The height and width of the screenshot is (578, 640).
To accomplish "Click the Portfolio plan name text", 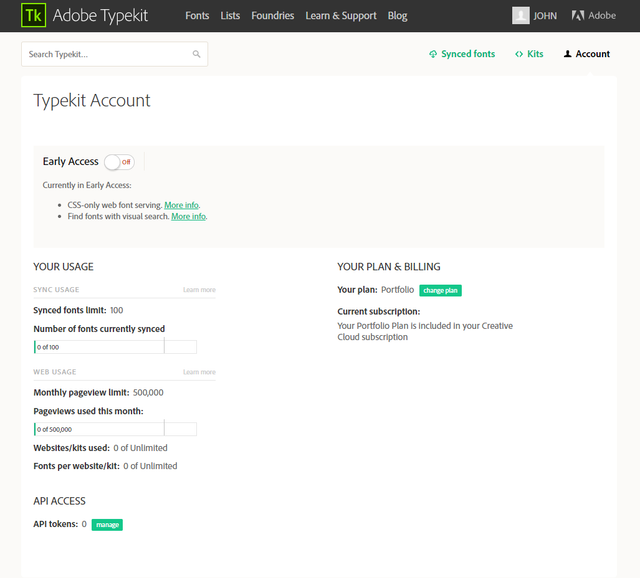I will pos(398,290).
